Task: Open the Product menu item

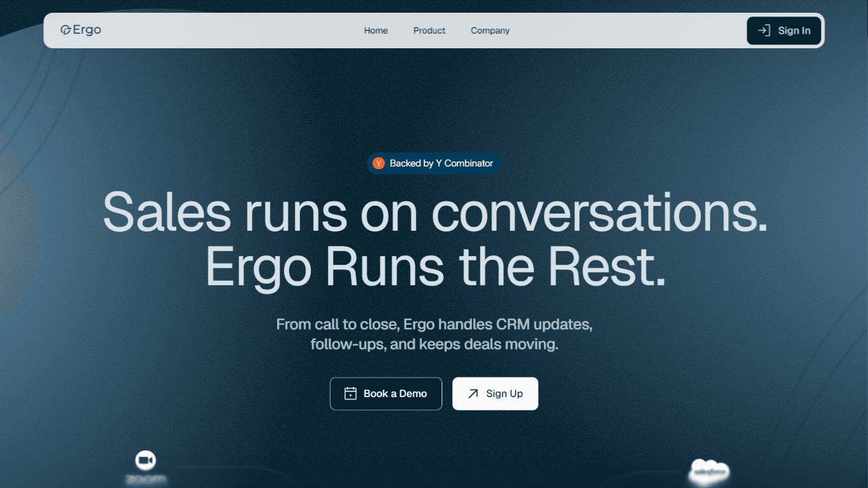Action: click(429, 30)
